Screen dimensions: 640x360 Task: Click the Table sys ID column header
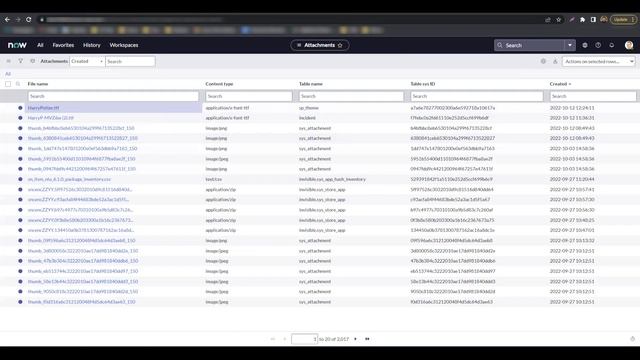pyautogui.click(x=422, y=84)
